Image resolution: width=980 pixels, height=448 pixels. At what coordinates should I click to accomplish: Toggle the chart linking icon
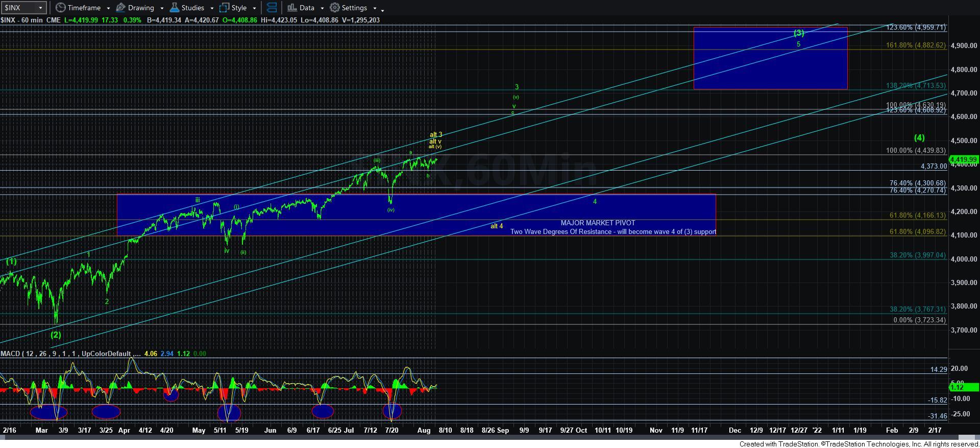[x=272, y=8]
